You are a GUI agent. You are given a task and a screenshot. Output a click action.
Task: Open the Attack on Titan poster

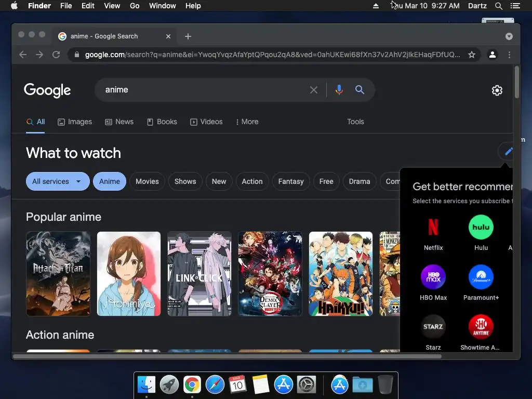pos(58,274)
